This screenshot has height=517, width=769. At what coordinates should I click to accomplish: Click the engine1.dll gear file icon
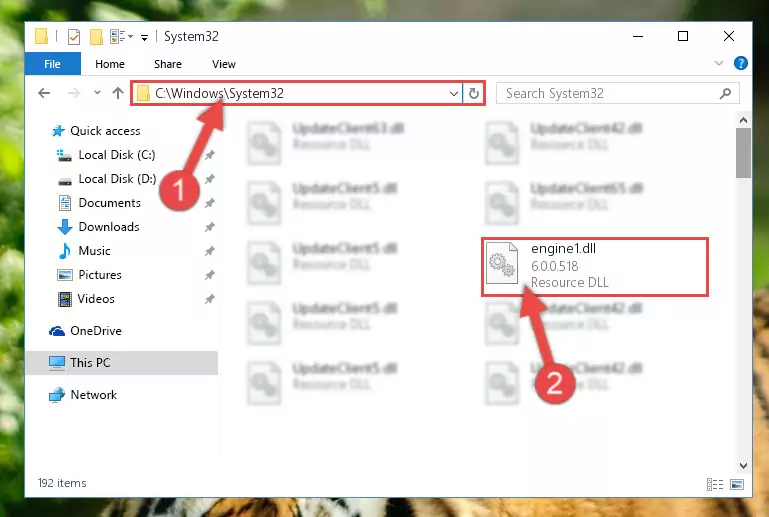[x=502, y=263]
